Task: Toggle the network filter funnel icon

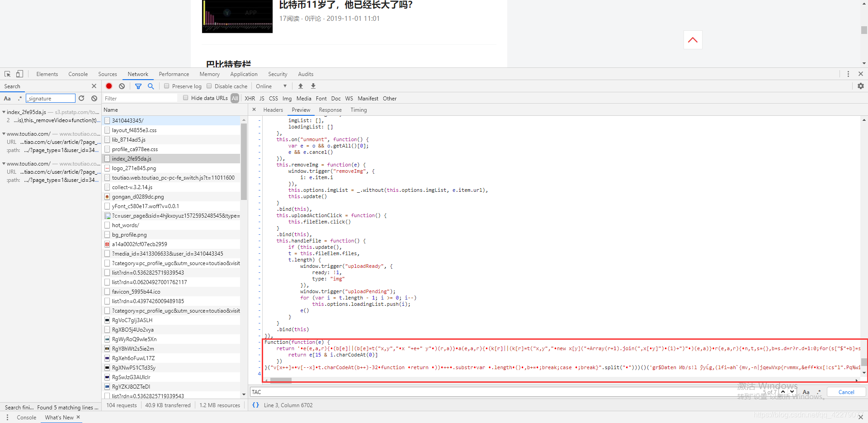Action: [138, 86]
